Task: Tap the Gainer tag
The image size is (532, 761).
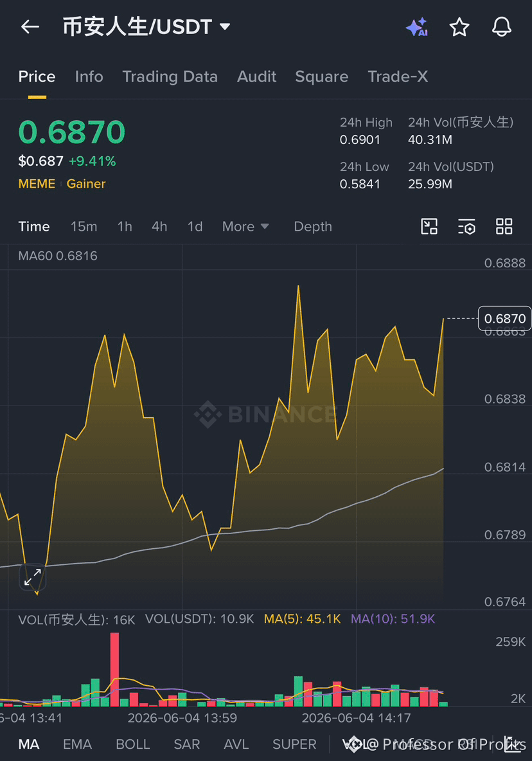Action: 86,184
